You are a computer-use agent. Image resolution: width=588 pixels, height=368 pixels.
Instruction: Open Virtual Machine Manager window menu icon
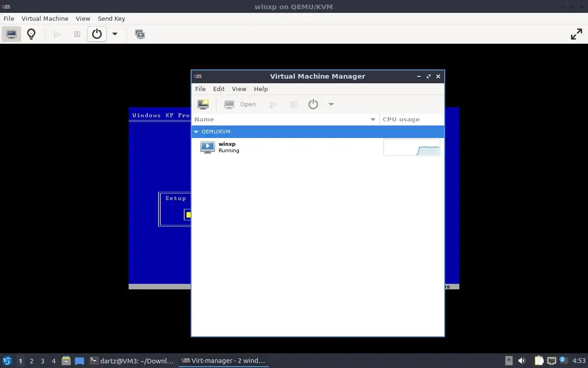[198, 76]
